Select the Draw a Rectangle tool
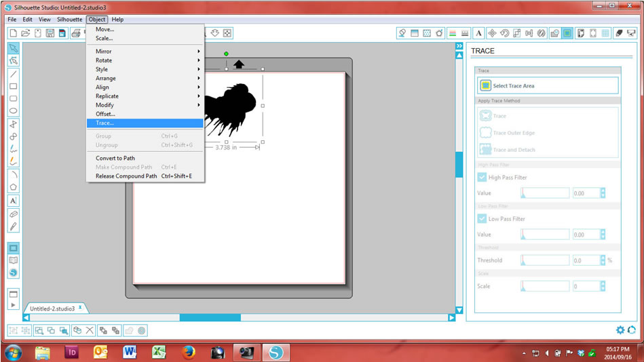Image resolution: width=644 pixels, height=362 pixels. pos(13,86)
